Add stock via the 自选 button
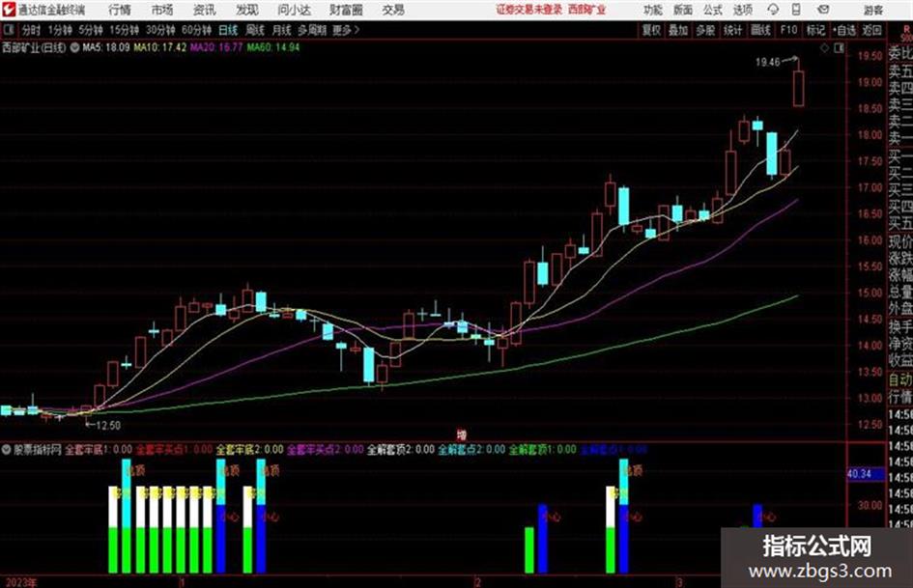 (844, 30)
